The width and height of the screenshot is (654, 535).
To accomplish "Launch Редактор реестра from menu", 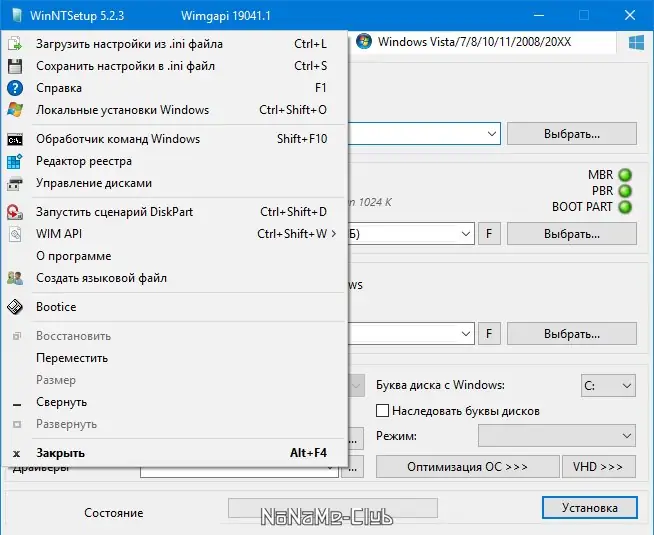I will click(x=176, y=161).
